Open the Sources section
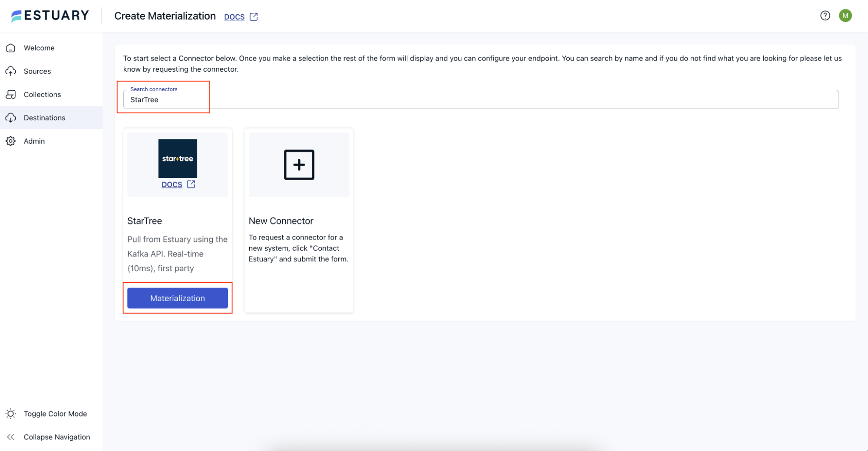 point(51,71)
